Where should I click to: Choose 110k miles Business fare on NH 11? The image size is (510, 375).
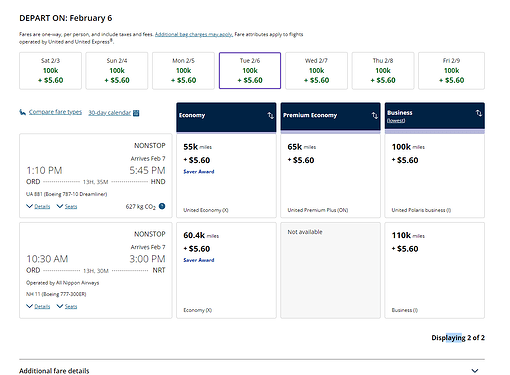pyautogui.click(x=435, y=270)
